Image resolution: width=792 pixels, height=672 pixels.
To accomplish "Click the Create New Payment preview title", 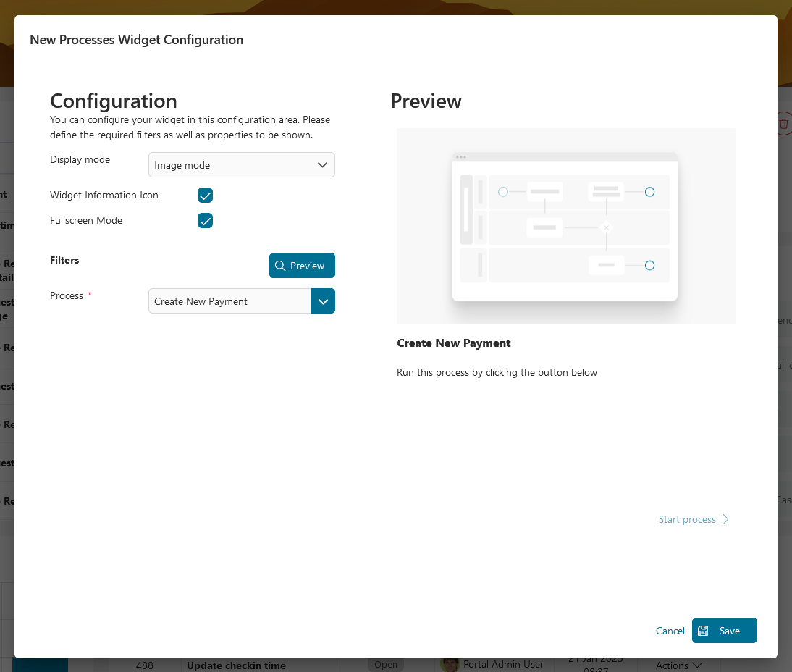I will (454, 343).
